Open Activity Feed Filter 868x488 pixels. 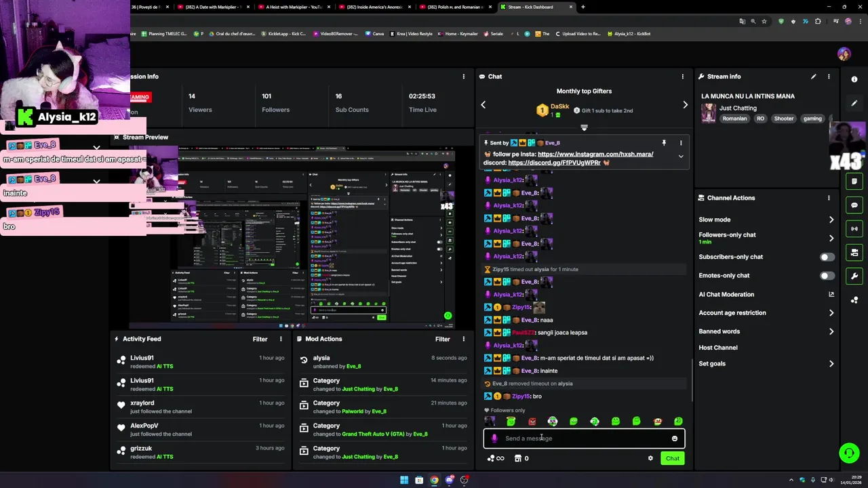pyautogui.click(x=260, y=339)
